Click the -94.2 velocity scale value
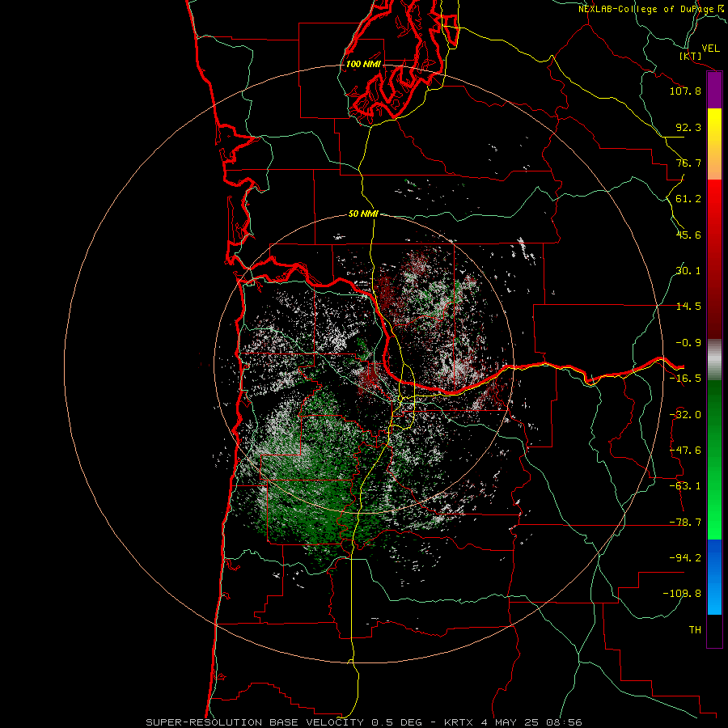The image size is (728, 728). pyautogui.click(x=685, y=558)
